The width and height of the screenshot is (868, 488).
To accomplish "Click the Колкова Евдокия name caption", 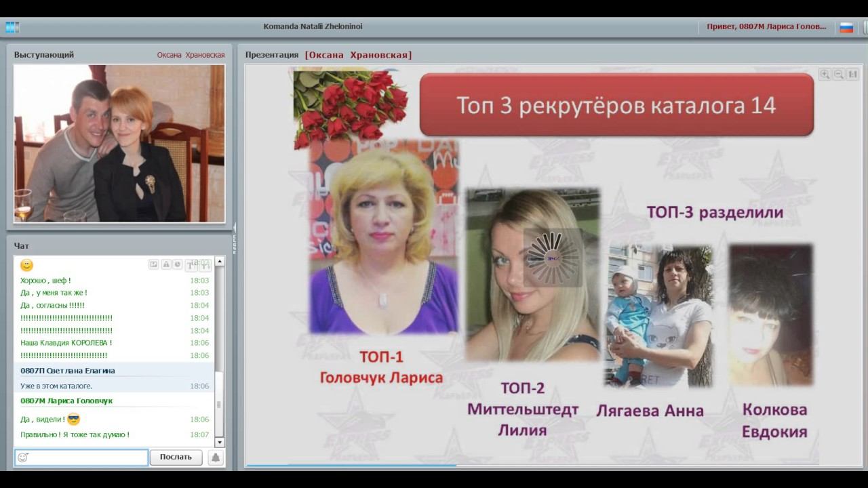I will coord(774,420).
